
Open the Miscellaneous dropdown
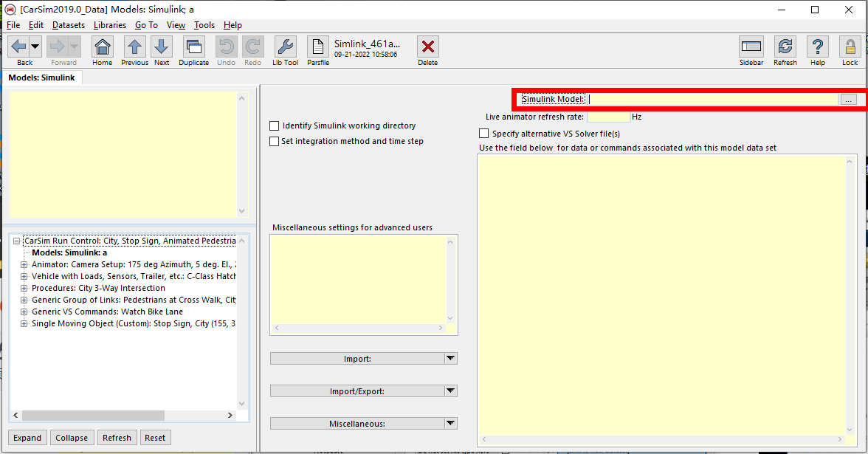pyautogui.click(x=363, y=424)
